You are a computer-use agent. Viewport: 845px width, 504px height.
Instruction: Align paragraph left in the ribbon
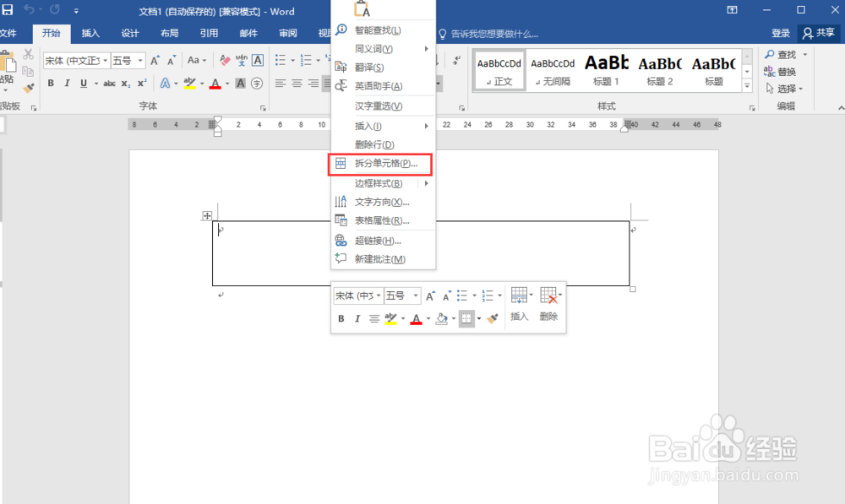[281, 83]
